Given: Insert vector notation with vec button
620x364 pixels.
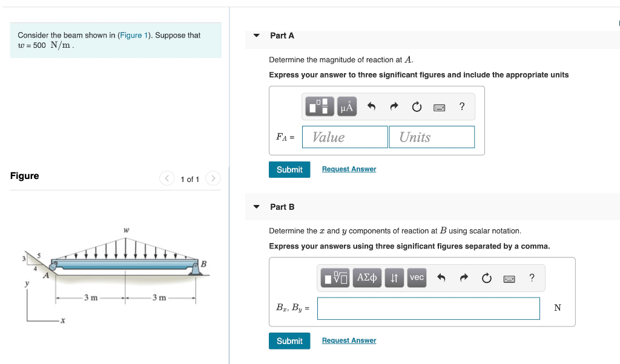Looking at the screenshot, I should pos(417,278).
